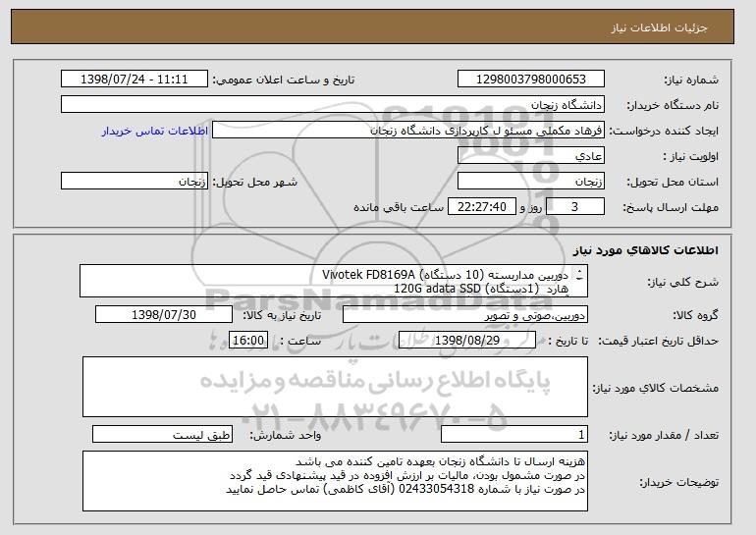
Task: Click the section heading اطلاعات کالاهای مورد نیاز
Action: tap(646, 250)
